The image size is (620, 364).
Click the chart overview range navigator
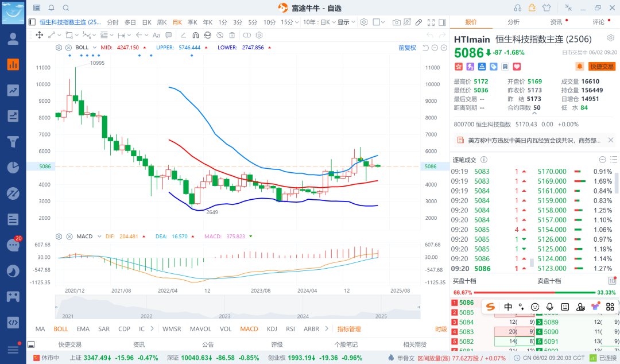(x=238, y=307)
